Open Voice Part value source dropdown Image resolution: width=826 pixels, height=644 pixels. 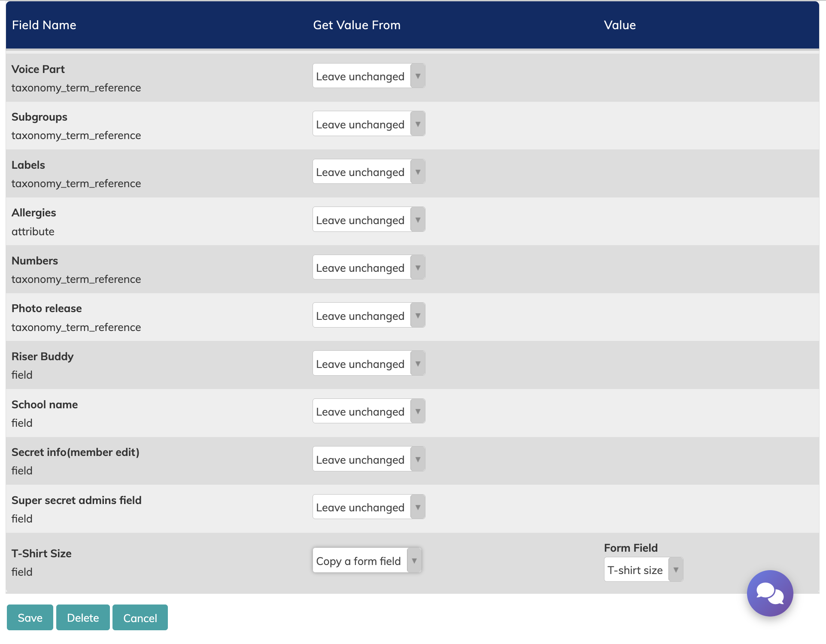tap(368, 76)
